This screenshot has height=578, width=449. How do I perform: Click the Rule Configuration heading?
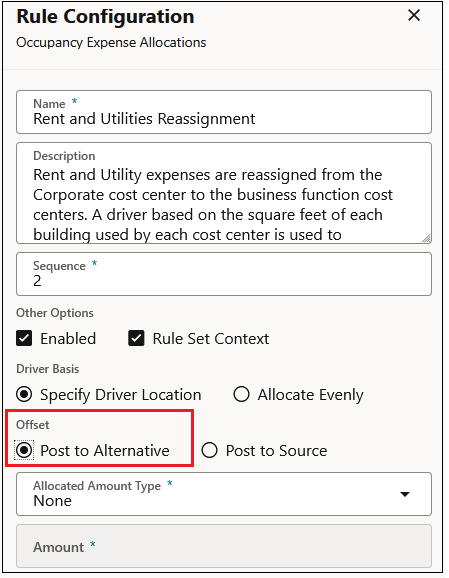point(106,17)
